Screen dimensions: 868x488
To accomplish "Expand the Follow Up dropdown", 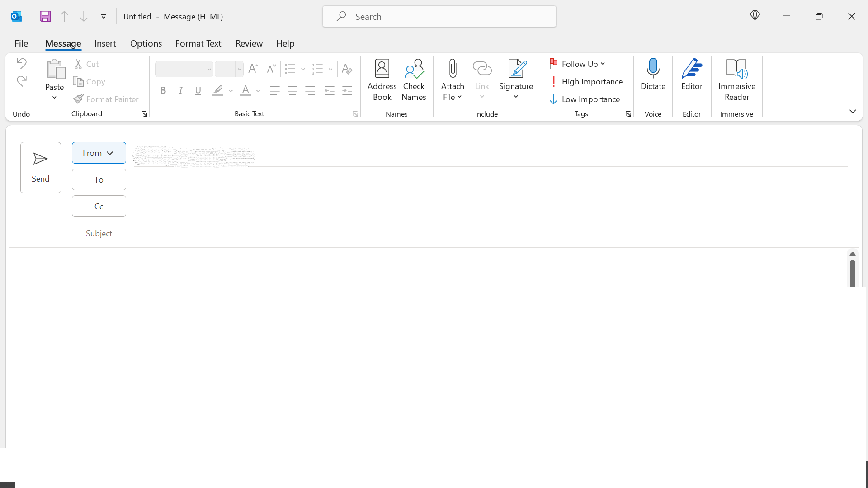I will point(603,64).
